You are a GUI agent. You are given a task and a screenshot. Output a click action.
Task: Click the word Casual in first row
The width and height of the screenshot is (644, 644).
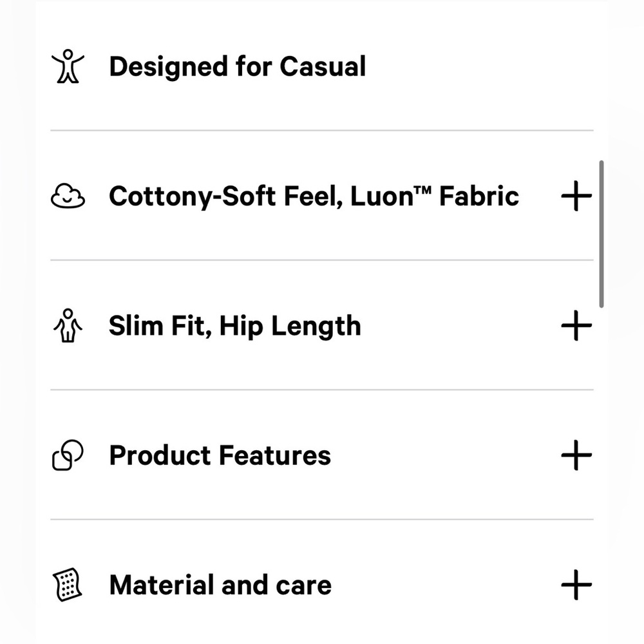323,66
